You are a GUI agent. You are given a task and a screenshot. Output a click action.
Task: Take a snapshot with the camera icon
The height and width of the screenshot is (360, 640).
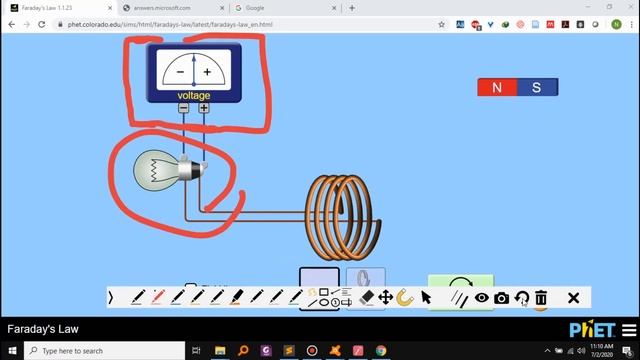(501, 298)
